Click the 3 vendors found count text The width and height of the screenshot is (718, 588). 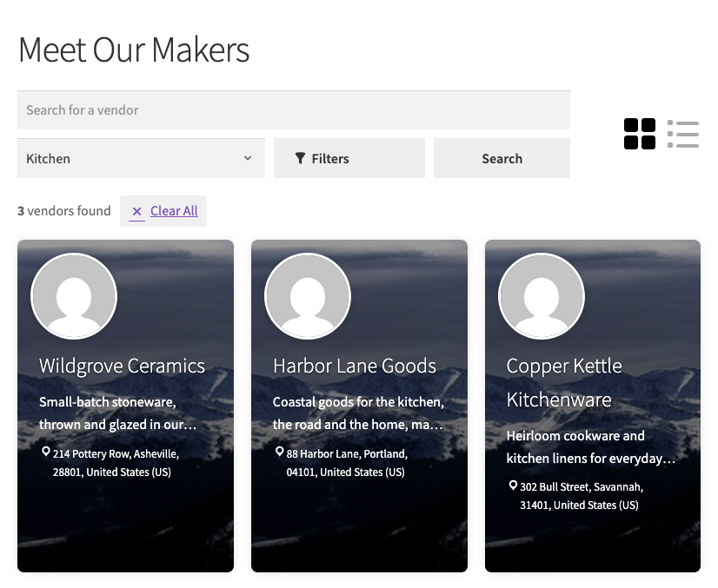click(64, 211)
